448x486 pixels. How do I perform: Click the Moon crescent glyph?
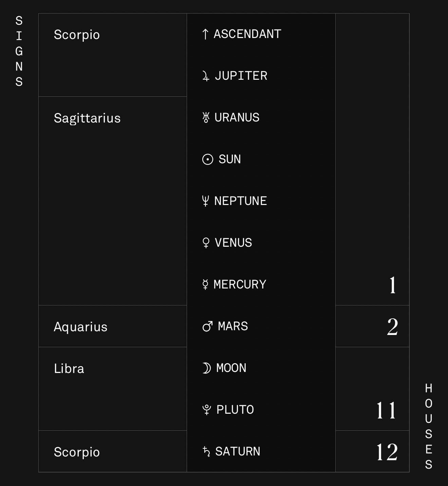tap(206, 368)
